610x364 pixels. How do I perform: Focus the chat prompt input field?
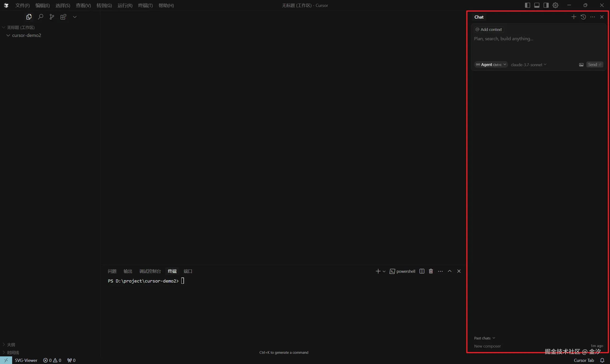(537, 47)
